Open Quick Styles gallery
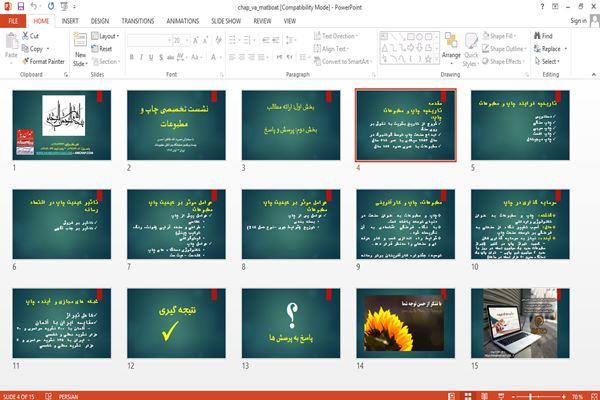This screenshot has width=600, height=400. pos(471,50)
